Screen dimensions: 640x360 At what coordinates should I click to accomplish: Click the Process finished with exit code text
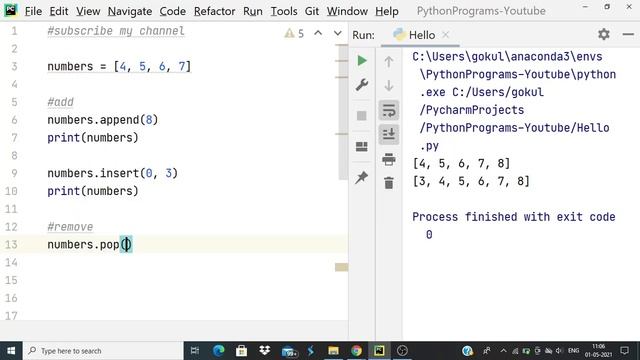tap(514, 217)
